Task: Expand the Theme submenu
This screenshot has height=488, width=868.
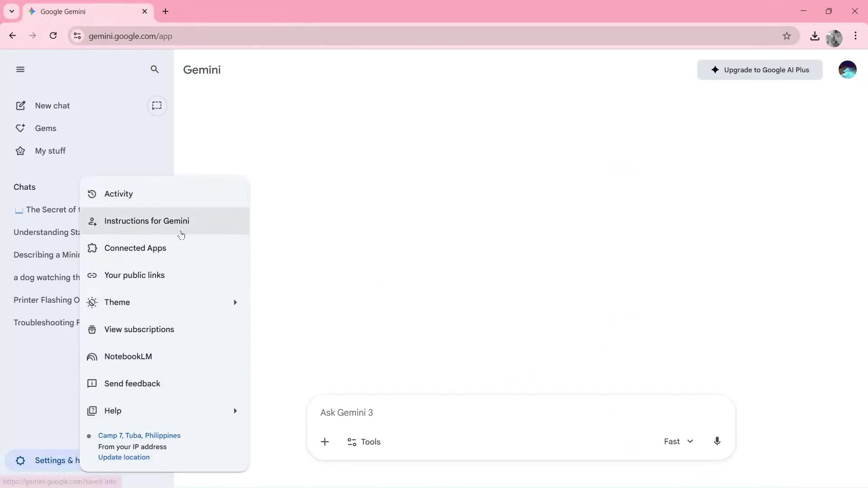Action: (163, 302)
